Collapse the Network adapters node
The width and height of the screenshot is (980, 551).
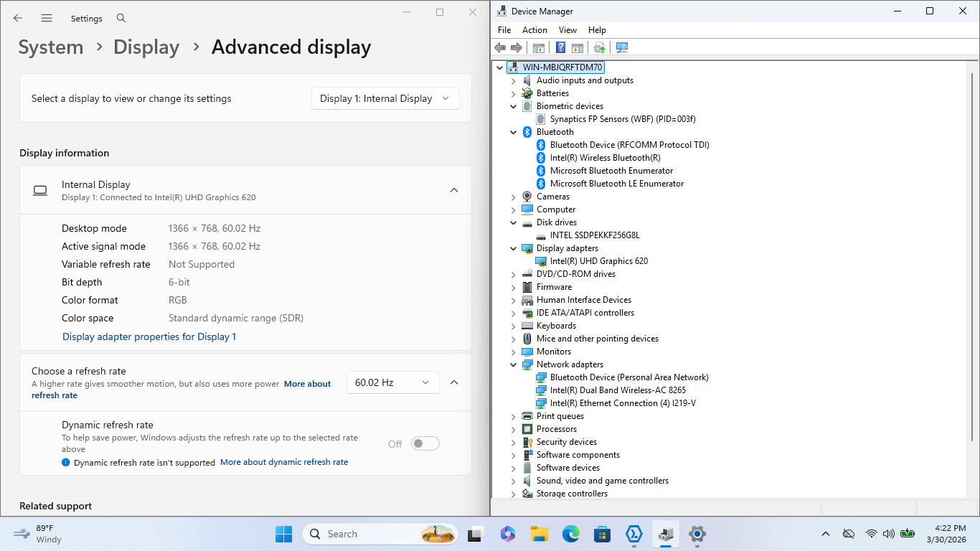click(x=513, y=364)
